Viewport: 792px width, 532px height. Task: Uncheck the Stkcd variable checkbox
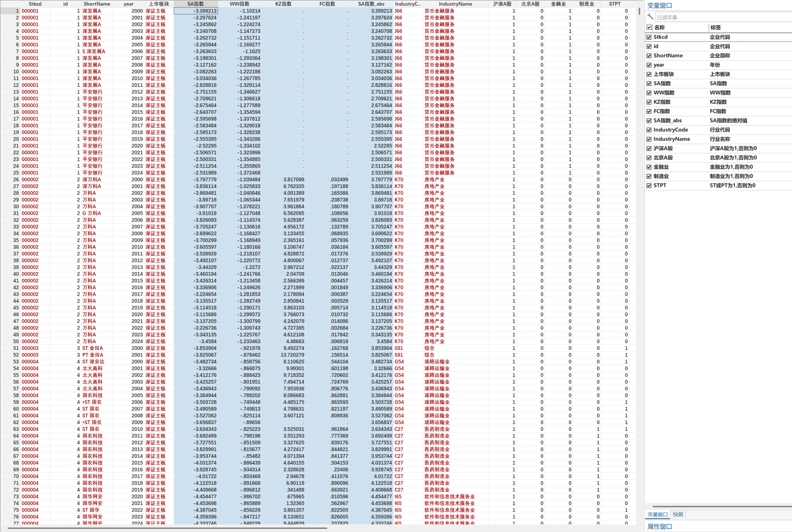(649, 37)
